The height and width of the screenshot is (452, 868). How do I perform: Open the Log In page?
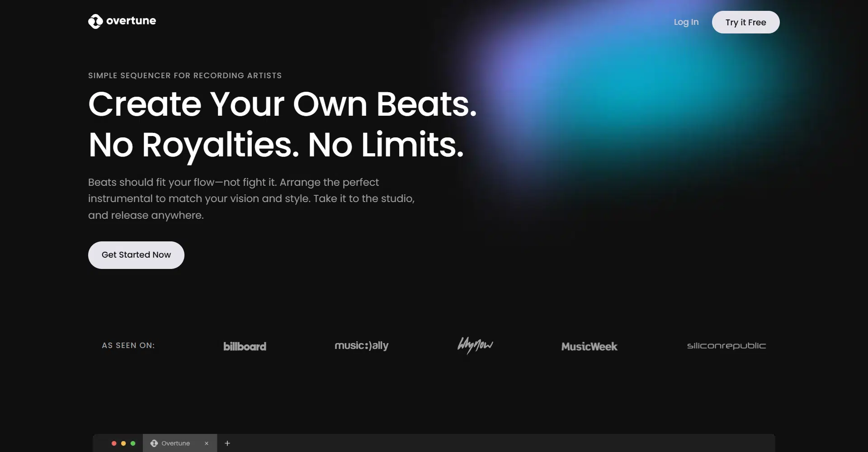686,22
